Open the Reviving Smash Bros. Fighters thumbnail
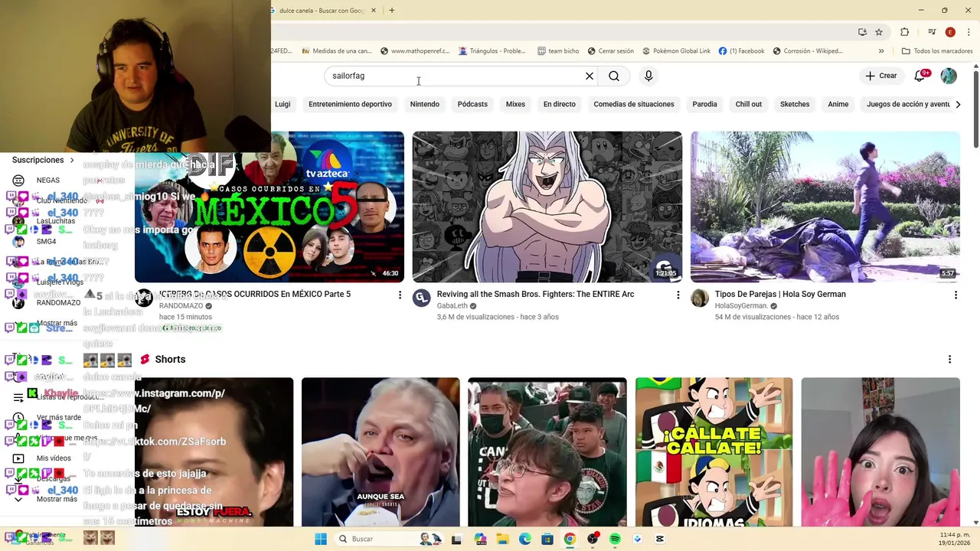This screenshot has height=551, width=980. click(547, 207)
